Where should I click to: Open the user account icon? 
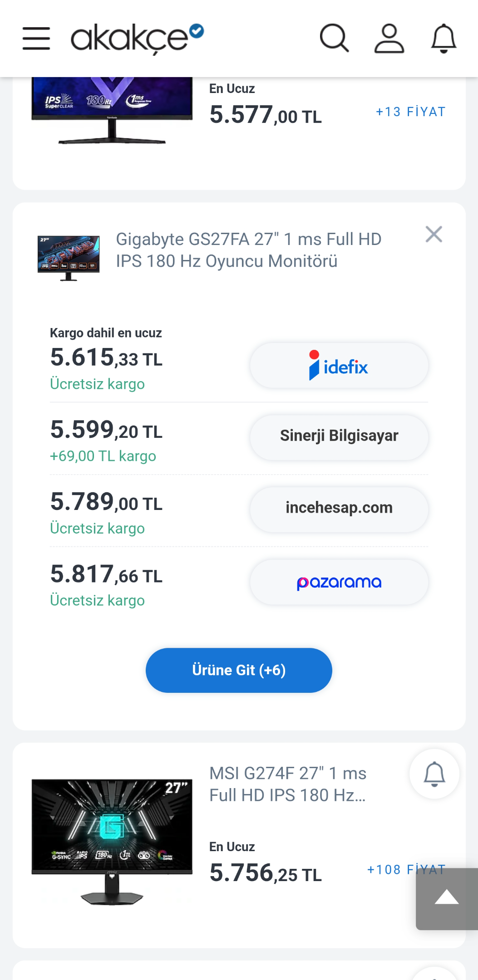[x=389, y=39]
